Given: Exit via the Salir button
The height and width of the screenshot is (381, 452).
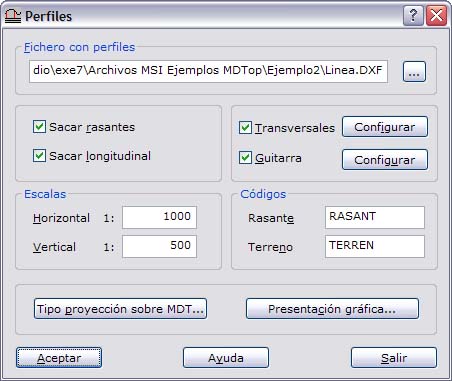Looking at the screenshot, I should click(394, 358).
